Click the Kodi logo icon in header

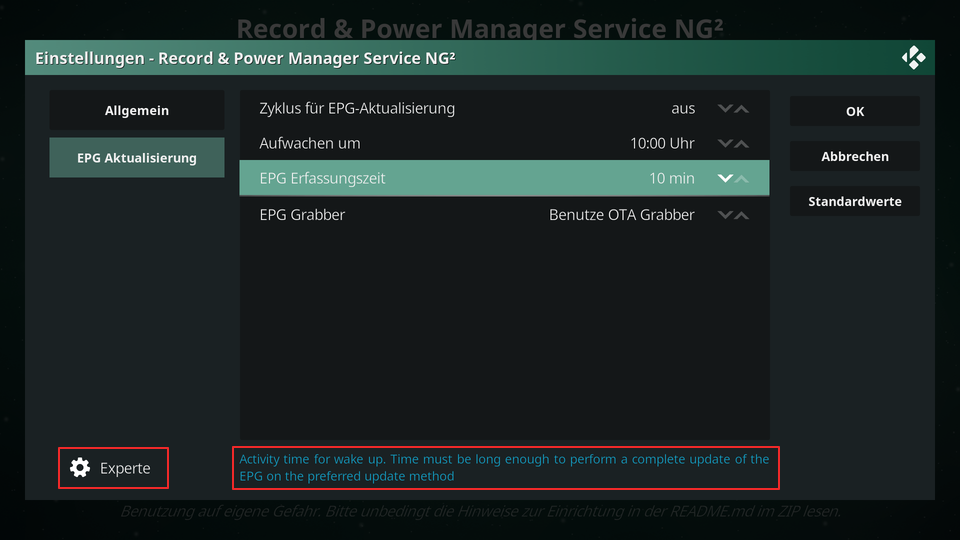[x=913, y=58]
